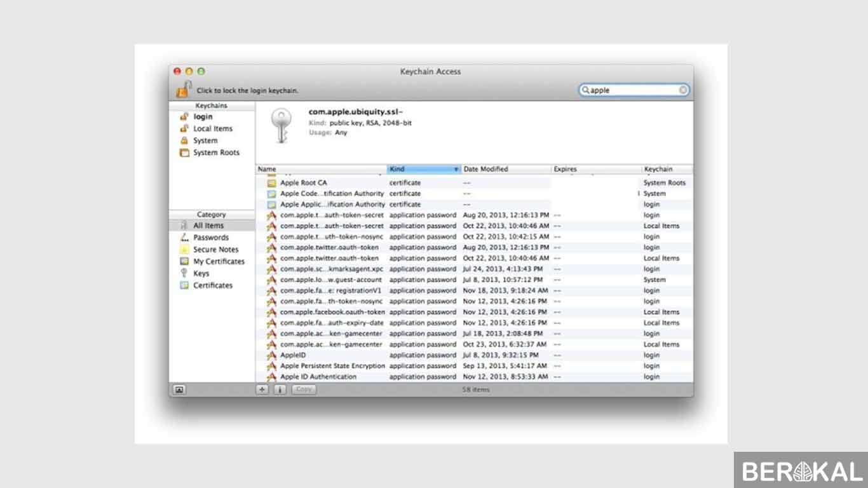
Task: Open item info with the i button
Action: click(x=280, y=390)
